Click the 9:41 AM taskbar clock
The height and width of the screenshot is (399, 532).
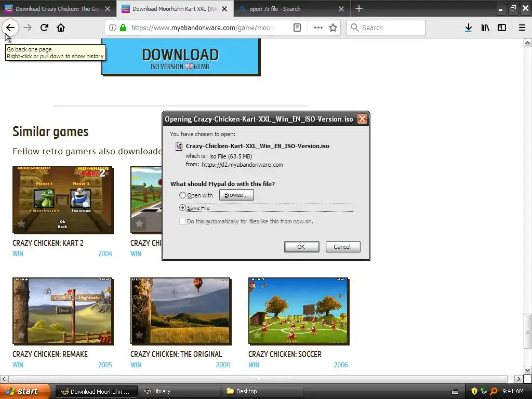513,391
